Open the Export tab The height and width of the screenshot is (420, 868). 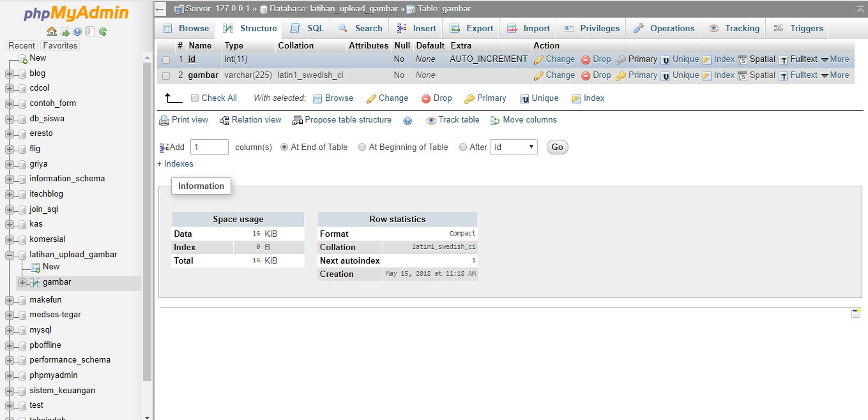click(471, 28)
